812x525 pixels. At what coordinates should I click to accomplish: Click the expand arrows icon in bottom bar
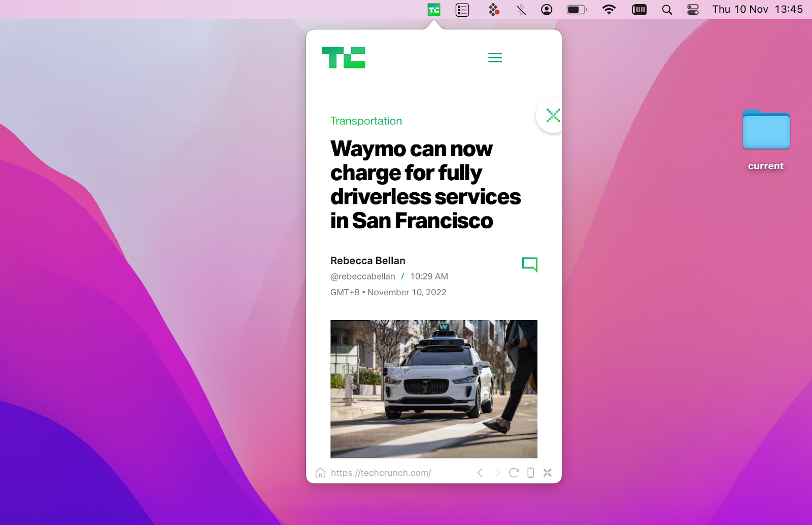(547, 473)
